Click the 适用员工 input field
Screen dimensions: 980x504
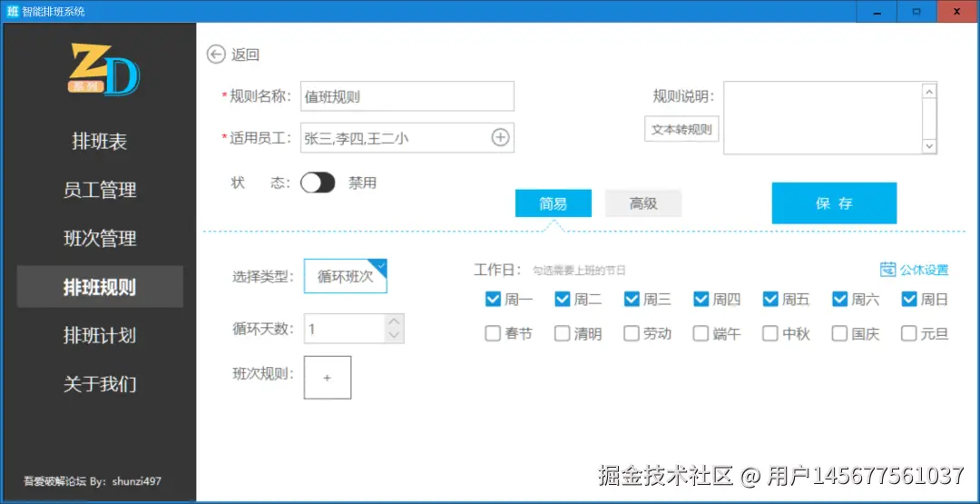pos(407,137)
